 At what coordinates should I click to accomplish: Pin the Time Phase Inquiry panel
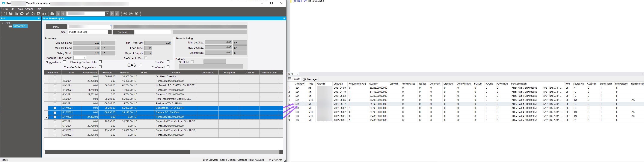point(284,18)
